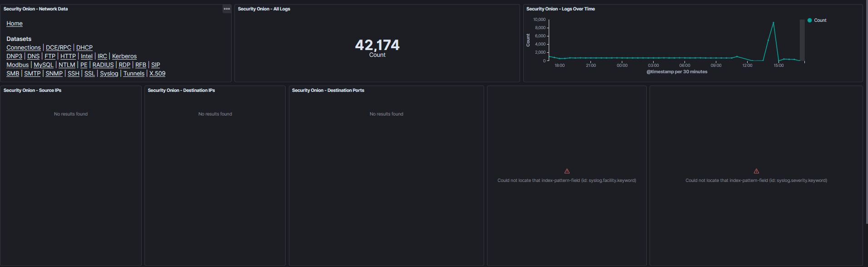Image resolution: width=868 pixels, height=267 pixels.
Task: Open the SIP dataset link
Action: [x=155, y=65]
